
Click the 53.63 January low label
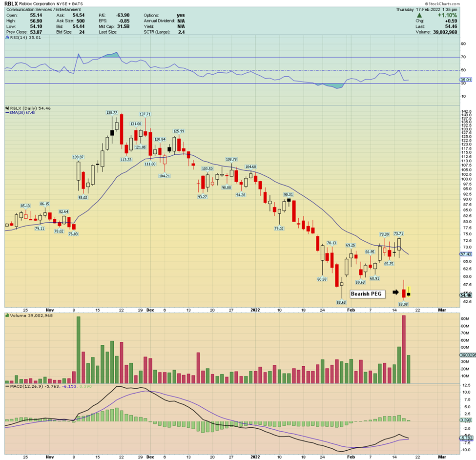pyautogui.click(x=341, y=302)
